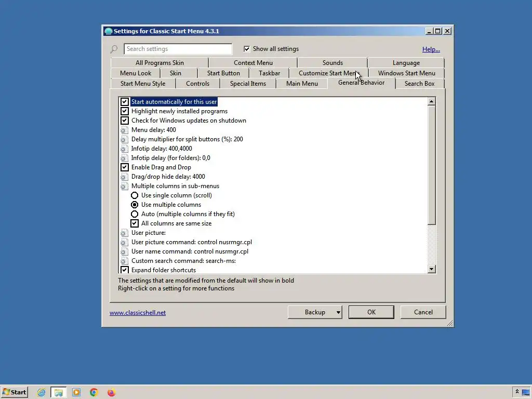This screenshot has height=399, width=532.
Task: Switch to Menu Look tab
Action: tap(136, 73)
